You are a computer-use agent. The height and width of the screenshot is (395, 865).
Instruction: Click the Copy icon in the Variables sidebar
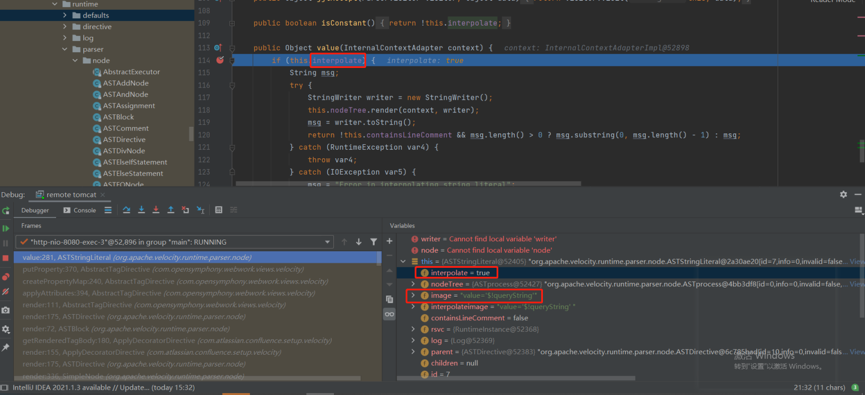tap(389, 298)
